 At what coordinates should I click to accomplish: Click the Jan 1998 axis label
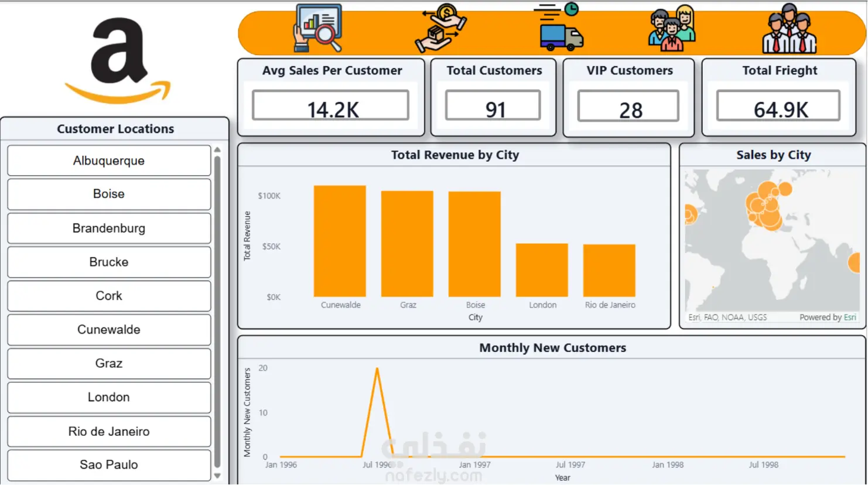click(668, 465)
